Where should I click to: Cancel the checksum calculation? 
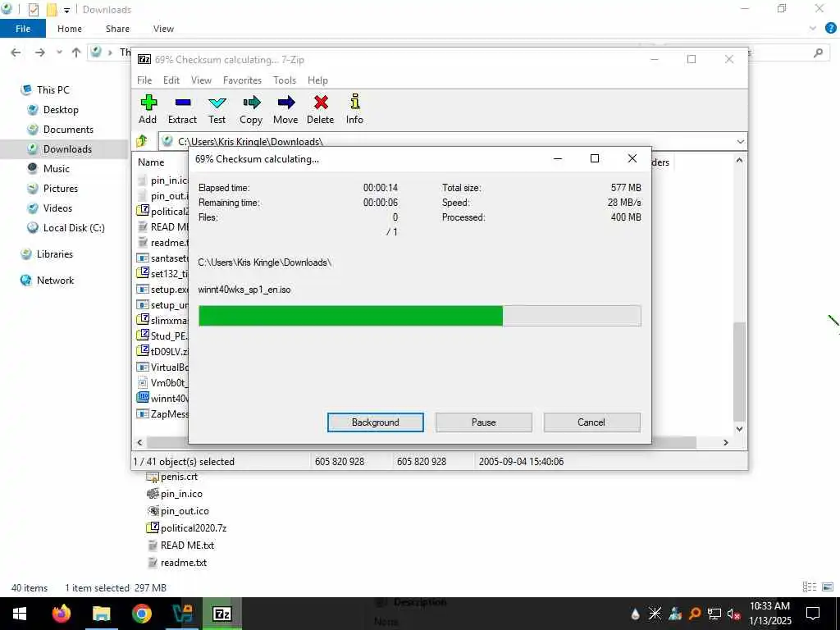591,422
